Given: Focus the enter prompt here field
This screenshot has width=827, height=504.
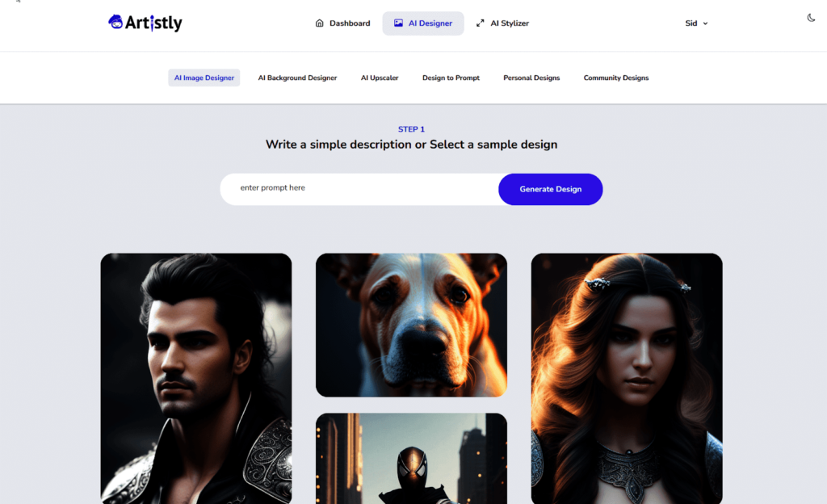Looking at the screenshot, I should 359,189.
